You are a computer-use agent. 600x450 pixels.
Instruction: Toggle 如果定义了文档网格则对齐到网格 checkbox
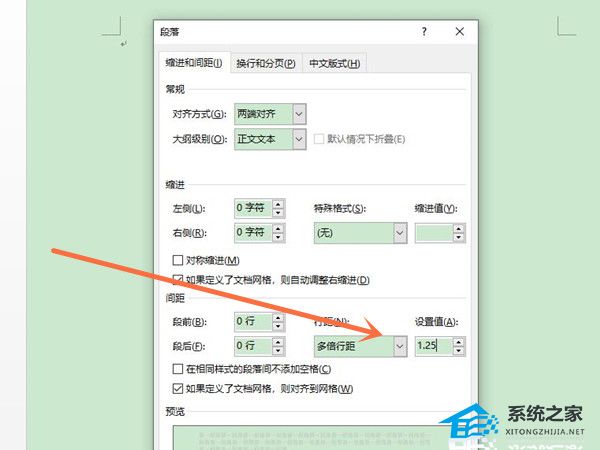click(178, 389)
